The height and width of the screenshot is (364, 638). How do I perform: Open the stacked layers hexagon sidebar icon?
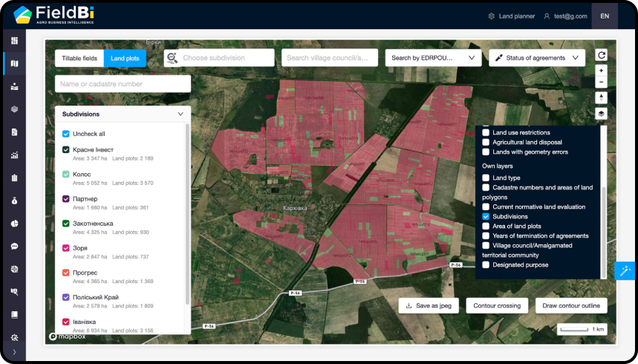coord(15,109)
